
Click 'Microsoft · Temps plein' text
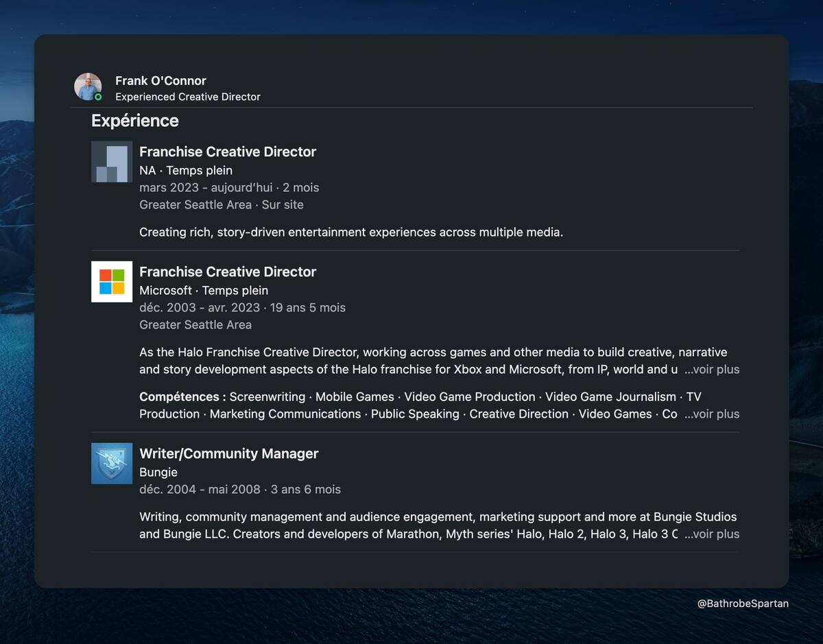(204, 290)
